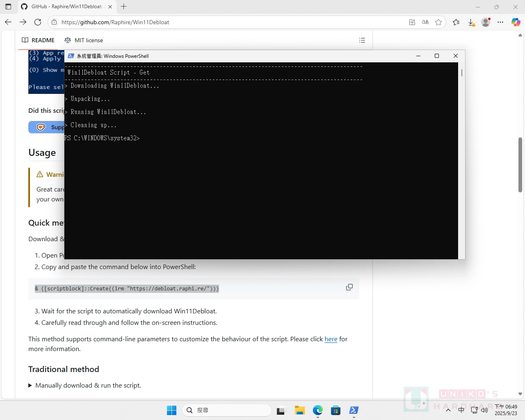525x420 pixels.
Task: Click the Usage heading
Action: coord(42,153)
